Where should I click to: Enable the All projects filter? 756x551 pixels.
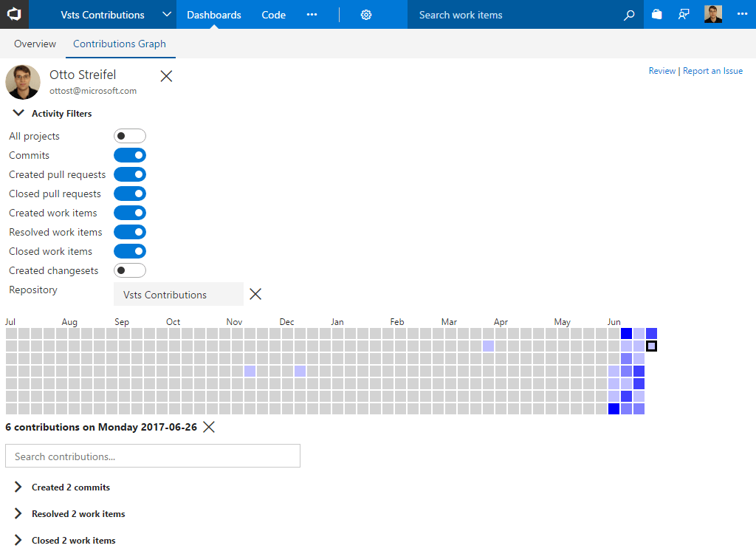[130, 136]
